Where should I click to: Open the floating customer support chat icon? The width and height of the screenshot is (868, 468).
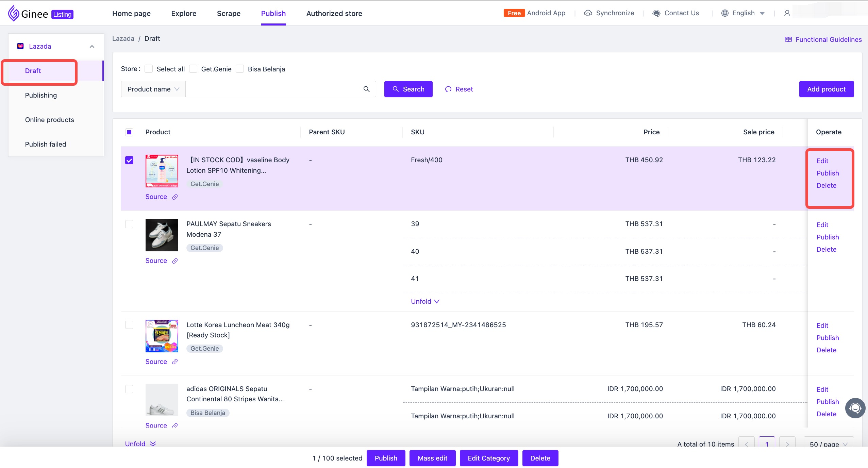click(855, 408)
